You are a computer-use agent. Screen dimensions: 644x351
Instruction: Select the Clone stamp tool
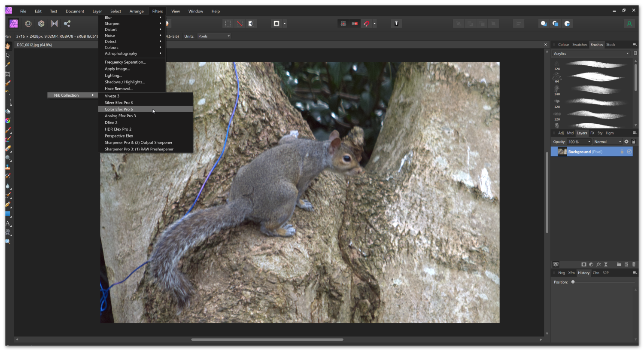pyautogui.click(x=8, y=167)
